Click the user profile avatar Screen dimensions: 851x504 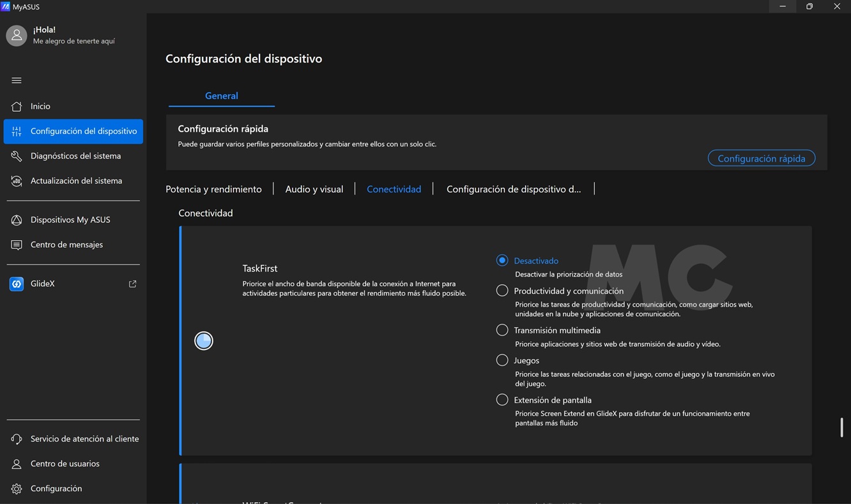tap(17, 35)
